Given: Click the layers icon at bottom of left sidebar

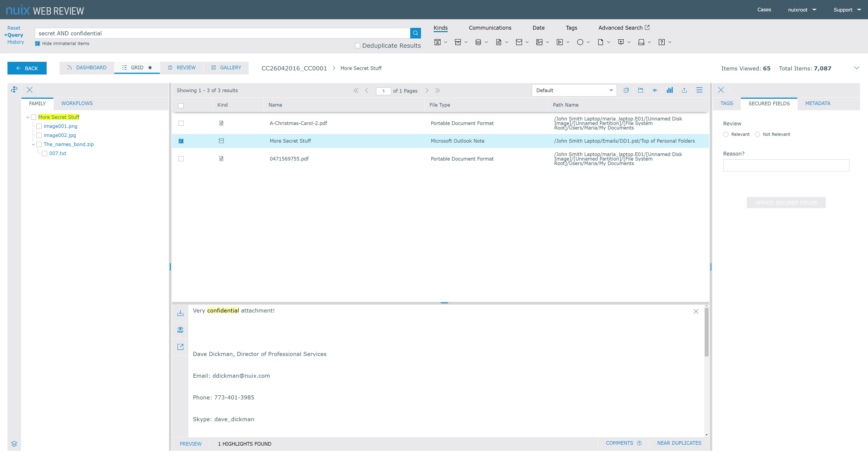Looking at the screenshot, I should (x=14, y=444).
